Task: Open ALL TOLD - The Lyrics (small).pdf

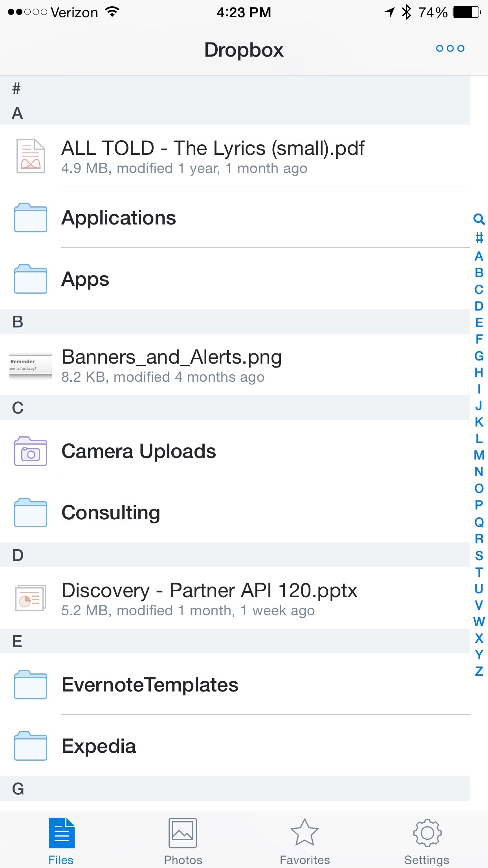Action: point(213,149)
